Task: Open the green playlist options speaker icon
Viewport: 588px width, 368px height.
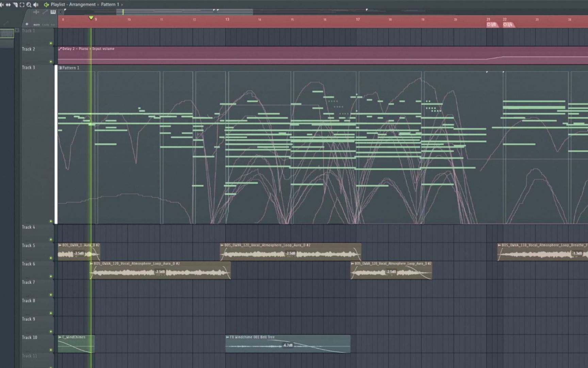Action: point(46,5)
